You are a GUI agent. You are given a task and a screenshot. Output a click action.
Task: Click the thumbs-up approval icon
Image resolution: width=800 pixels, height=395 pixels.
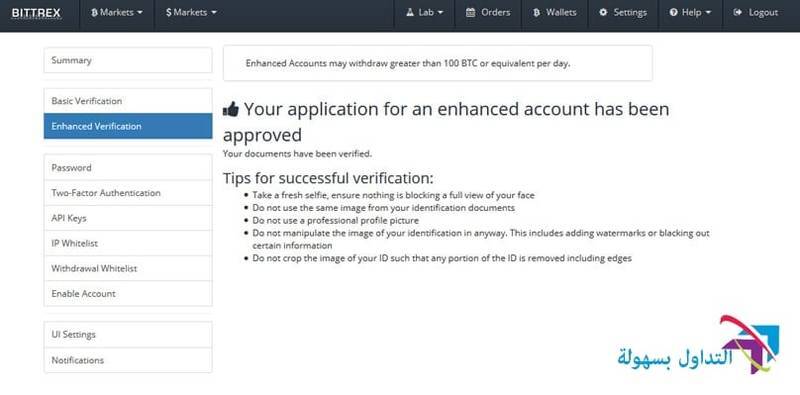tap(231, 109)
